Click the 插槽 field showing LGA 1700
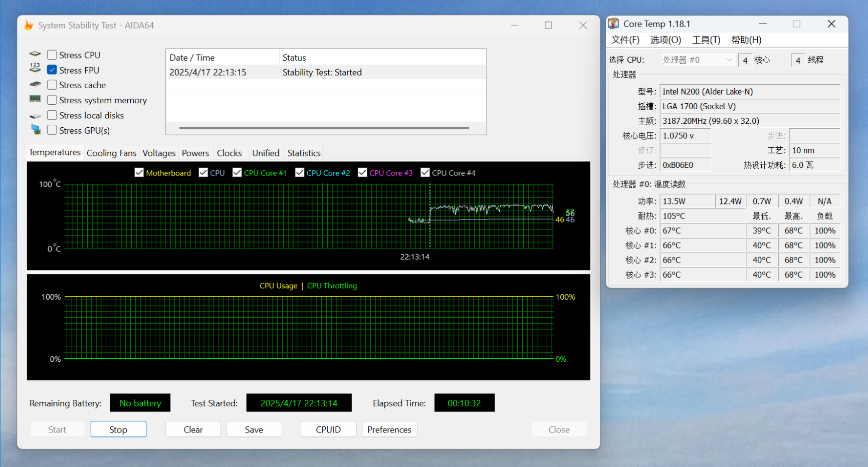Screen dimensions: 868x467 750,106
